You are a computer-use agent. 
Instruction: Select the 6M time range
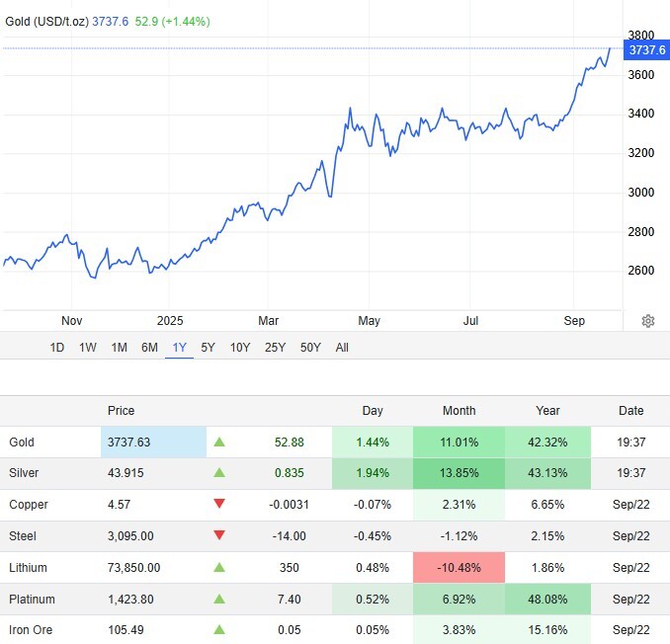[x=149, y=348]
